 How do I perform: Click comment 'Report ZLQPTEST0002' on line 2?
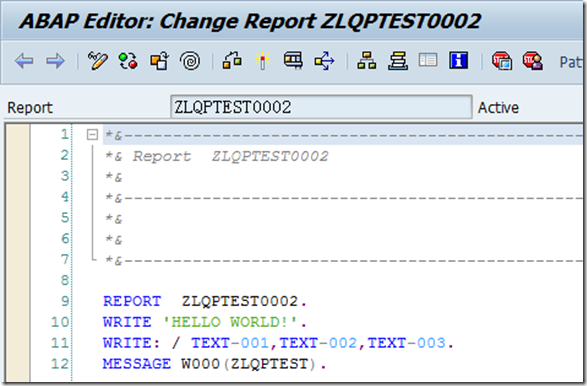(230, 156)
